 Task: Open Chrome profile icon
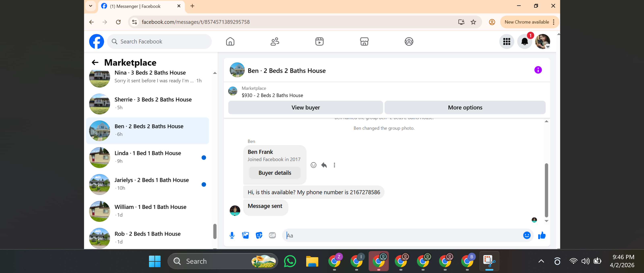coord(492,22)
